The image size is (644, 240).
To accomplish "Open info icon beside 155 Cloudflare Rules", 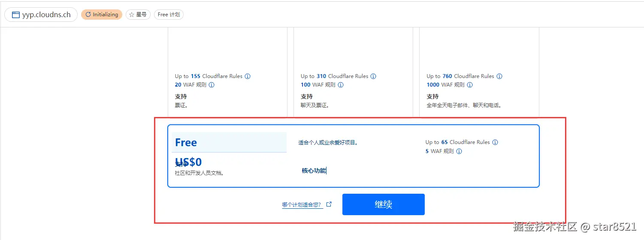I will pyautogui.click(x=248, y=76).
